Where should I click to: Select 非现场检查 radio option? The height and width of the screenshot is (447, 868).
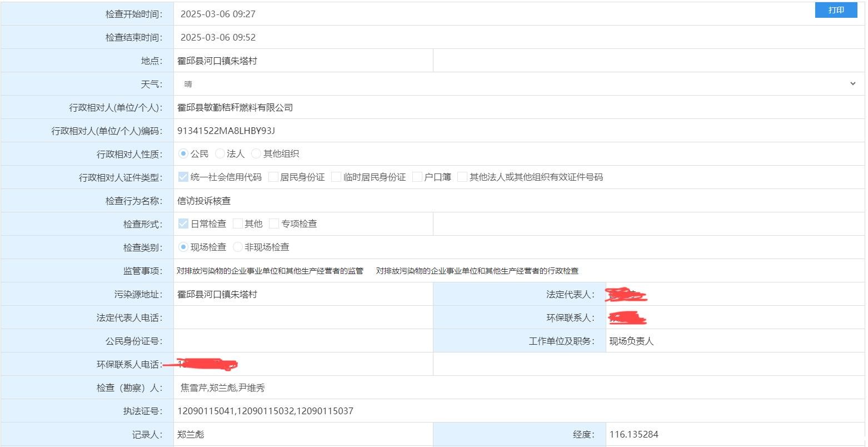[238, 247]
